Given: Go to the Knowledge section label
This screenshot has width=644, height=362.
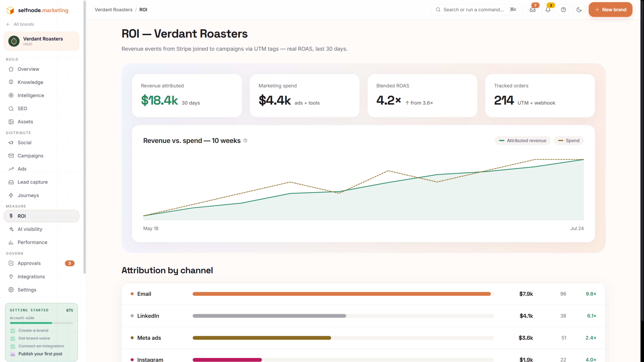Looking at the screenshot, I should (x=30, y=82).
